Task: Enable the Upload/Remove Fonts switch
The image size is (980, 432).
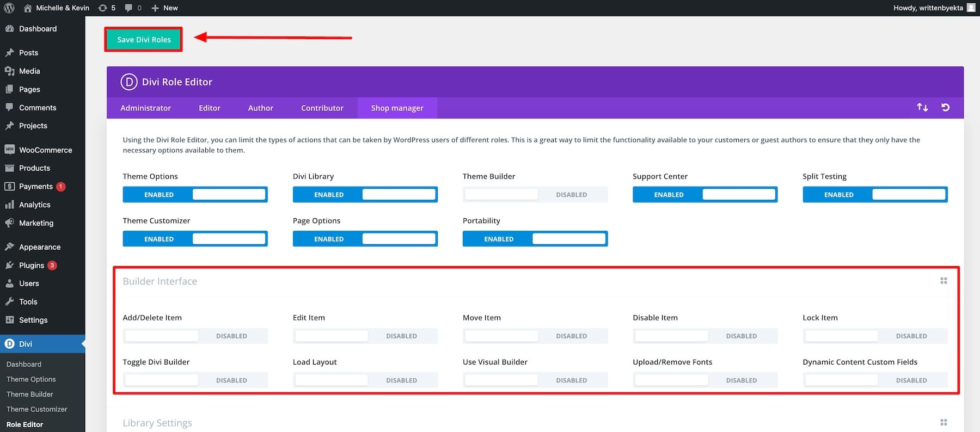Action: (x=705, y=380)
